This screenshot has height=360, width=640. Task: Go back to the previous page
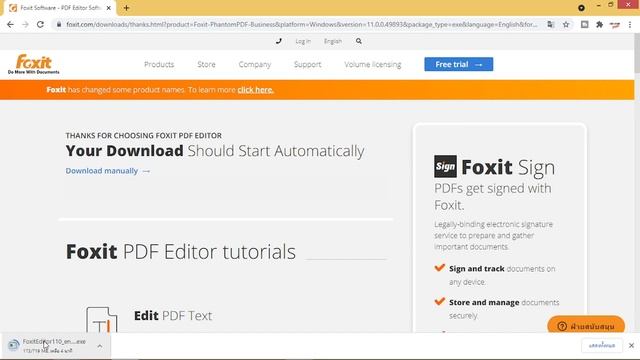coord(10,24)
